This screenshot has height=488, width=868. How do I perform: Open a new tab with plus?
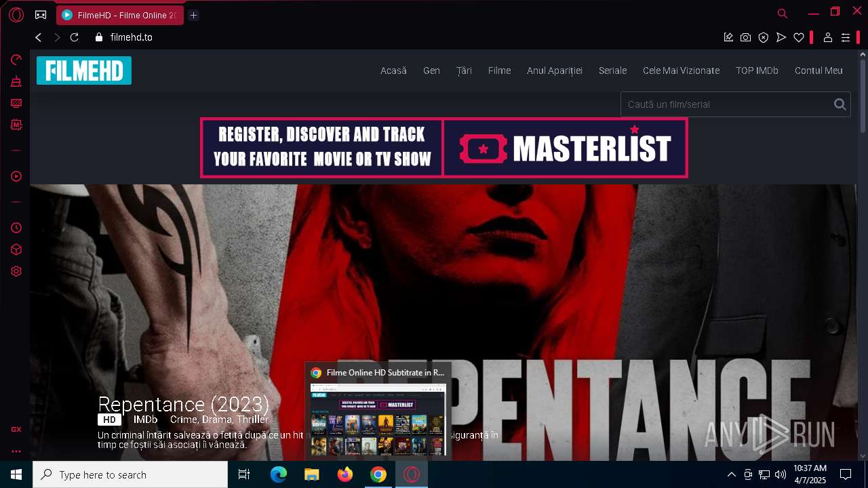tap(193, 15)
